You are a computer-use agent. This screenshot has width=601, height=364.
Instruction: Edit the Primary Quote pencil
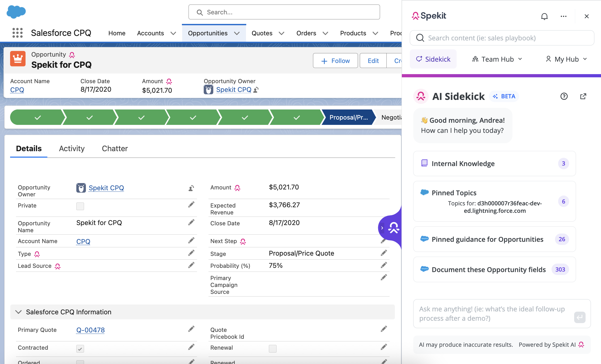[191, 329]
